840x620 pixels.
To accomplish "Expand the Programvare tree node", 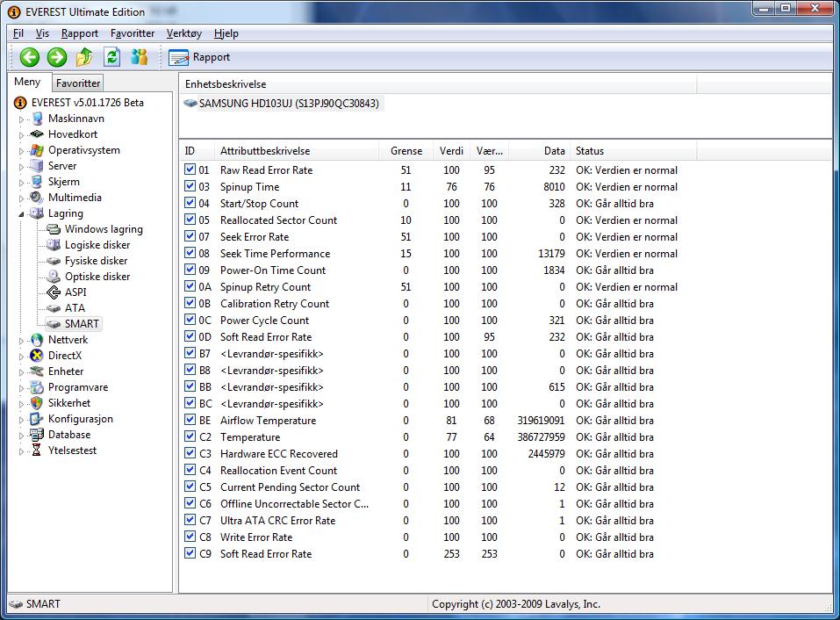I will [x=21, y=388].
